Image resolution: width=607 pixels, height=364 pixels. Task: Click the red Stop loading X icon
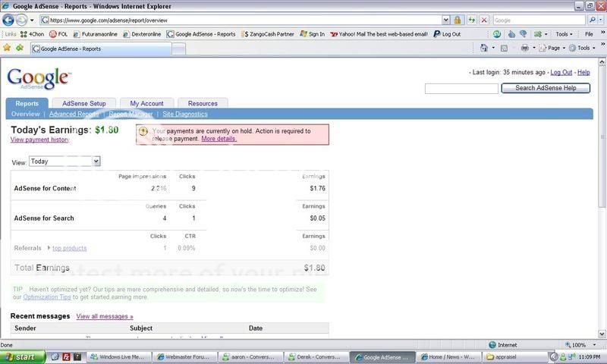coord(484,20)
